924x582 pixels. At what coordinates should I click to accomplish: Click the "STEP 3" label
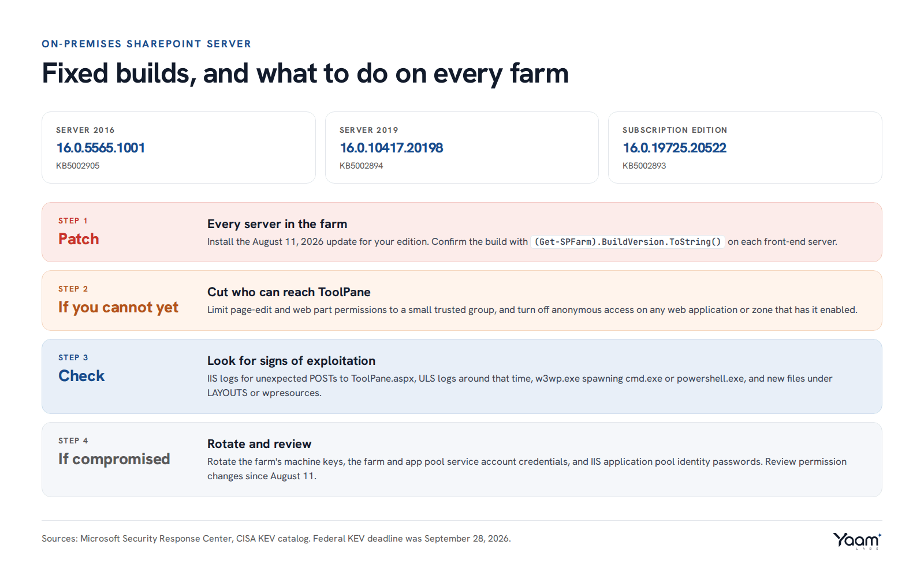73,357
